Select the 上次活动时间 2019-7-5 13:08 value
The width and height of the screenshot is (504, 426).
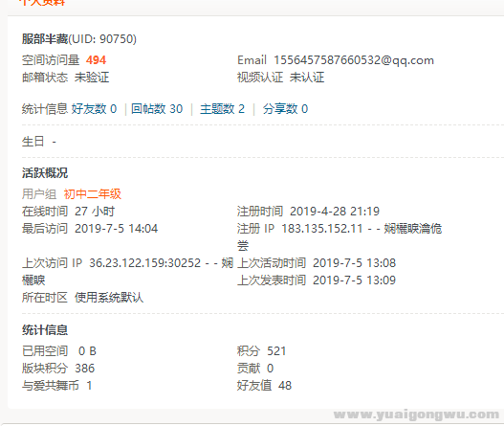pos(317,263)
